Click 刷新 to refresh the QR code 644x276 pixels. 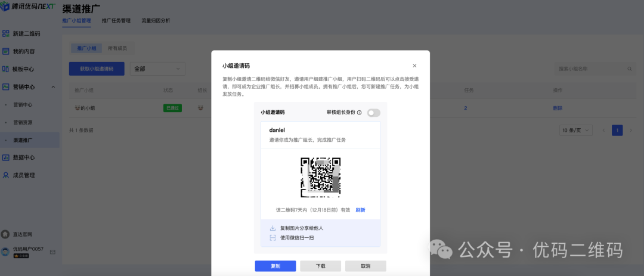(x=360, y=210)
